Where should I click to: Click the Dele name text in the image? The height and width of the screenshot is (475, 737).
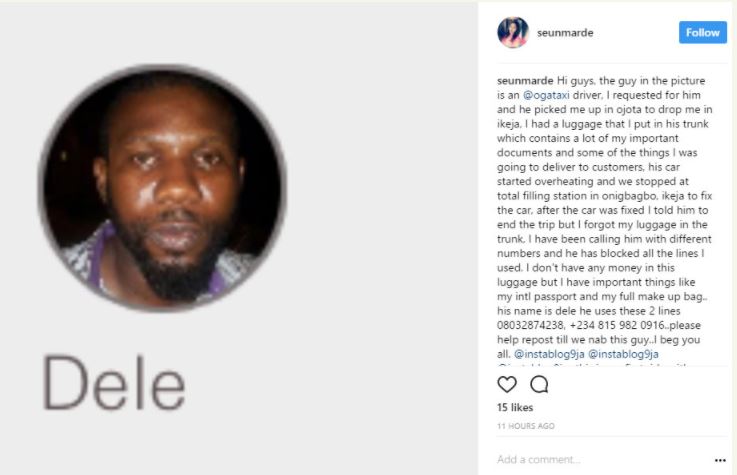click(114, 383)
